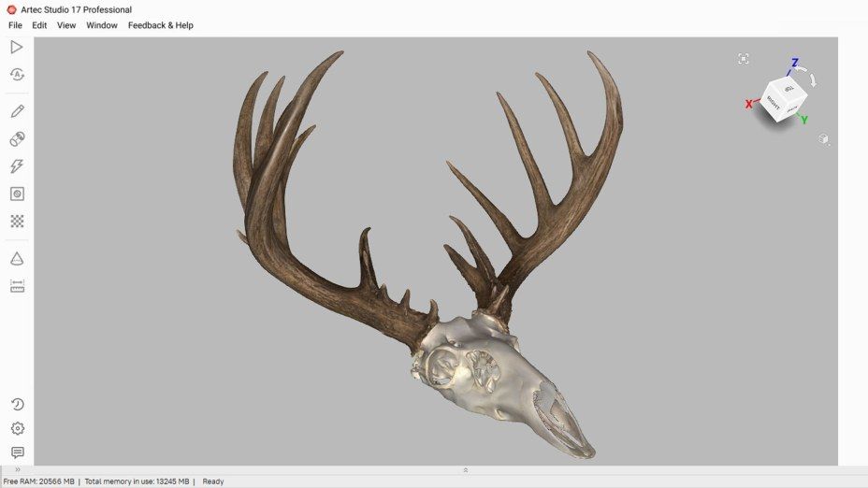Screen dimensions: 868x488
Task: Open the Fix holes tool
Action: pyautogui.click(x=17, y=194)
